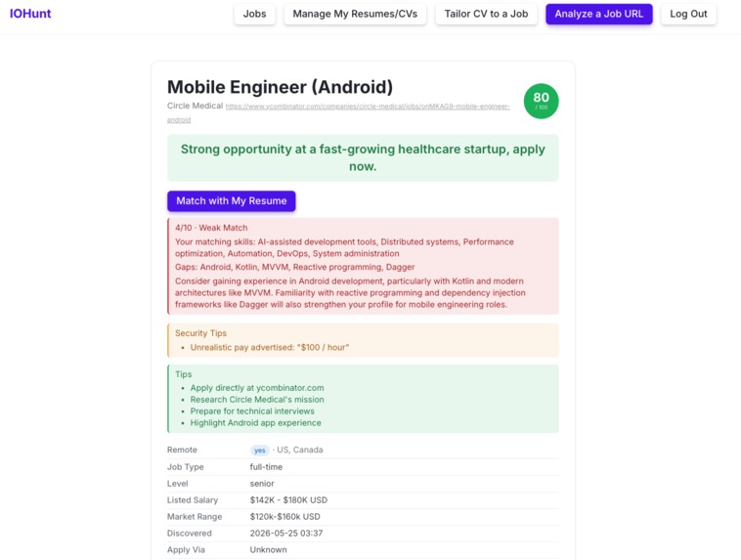Click the US, Canada location text

299,450
